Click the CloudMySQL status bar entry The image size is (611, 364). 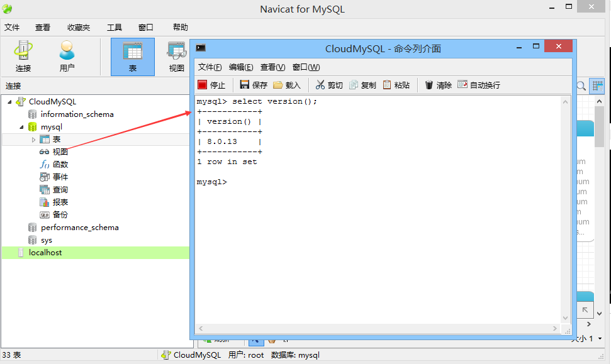tap(191, 355)
